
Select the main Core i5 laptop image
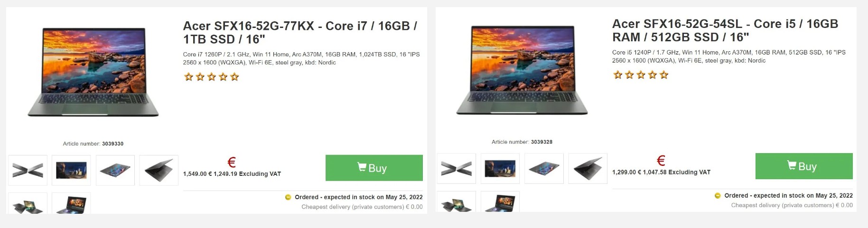pyautogui.click(x=522, y=70)
